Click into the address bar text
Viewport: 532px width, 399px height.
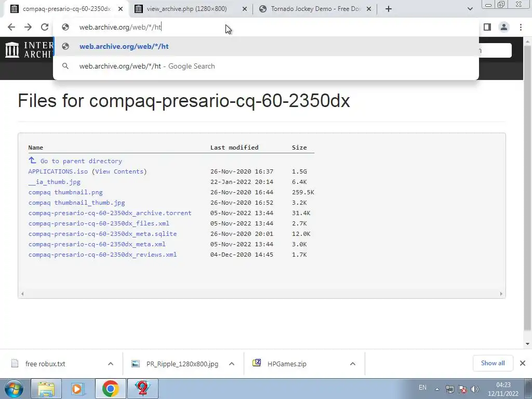click(x=121, y=27)
